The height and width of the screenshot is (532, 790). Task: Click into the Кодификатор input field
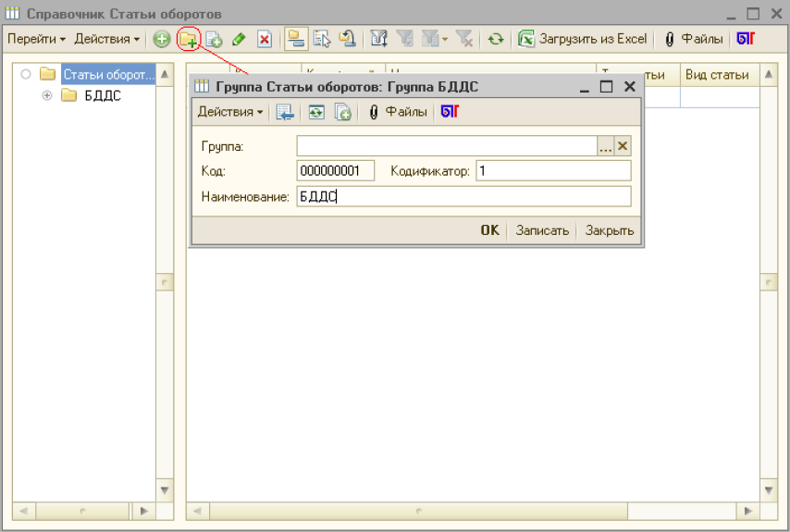coord(552,171)
